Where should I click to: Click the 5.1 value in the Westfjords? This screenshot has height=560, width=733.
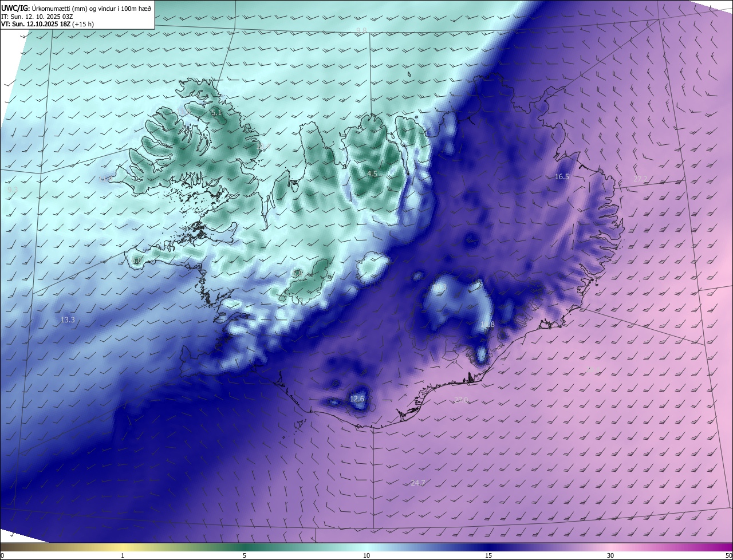click(216, 113)
